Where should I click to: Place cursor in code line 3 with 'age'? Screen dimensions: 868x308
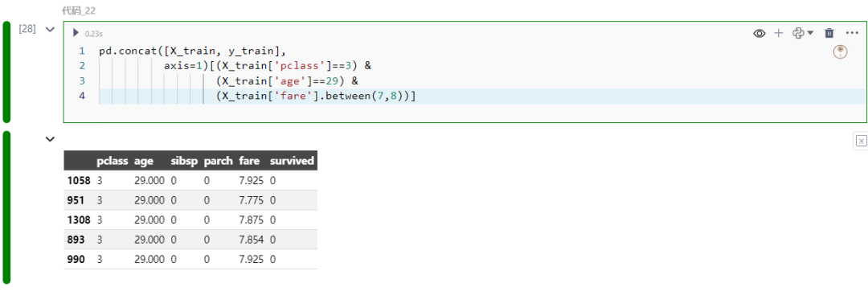287,81
